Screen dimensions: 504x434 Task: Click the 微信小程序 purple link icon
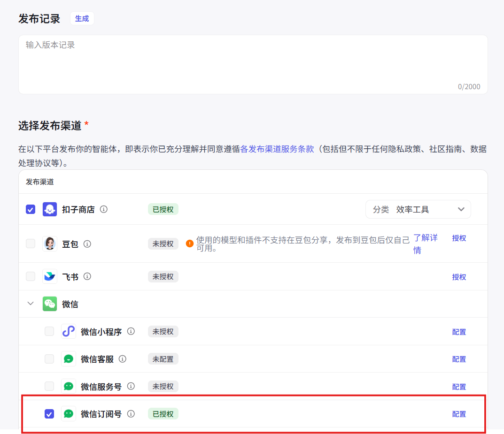(x=69, y=331)
